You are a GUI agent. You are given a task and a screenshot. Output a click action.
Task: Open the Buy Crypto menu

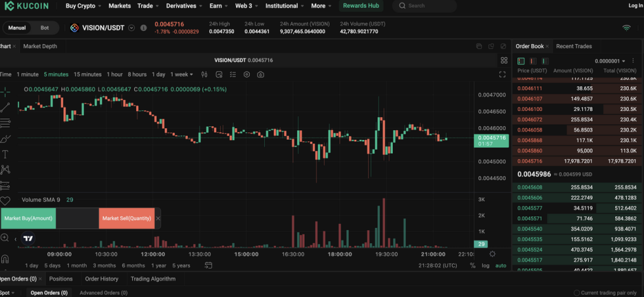[83, 6]
